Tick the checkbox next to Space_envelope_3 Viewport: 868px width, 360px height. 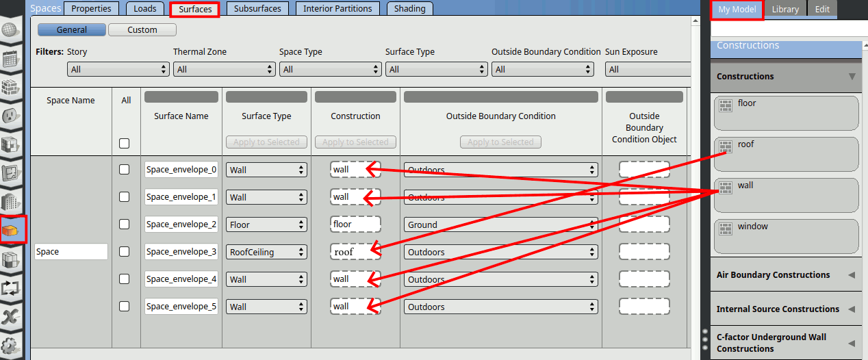(124, 252)
